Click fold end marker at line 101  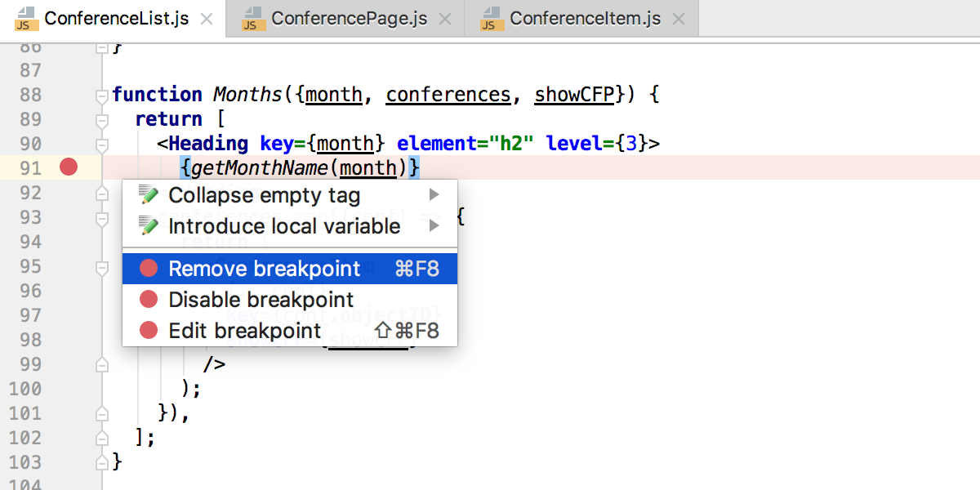(102, 412)
